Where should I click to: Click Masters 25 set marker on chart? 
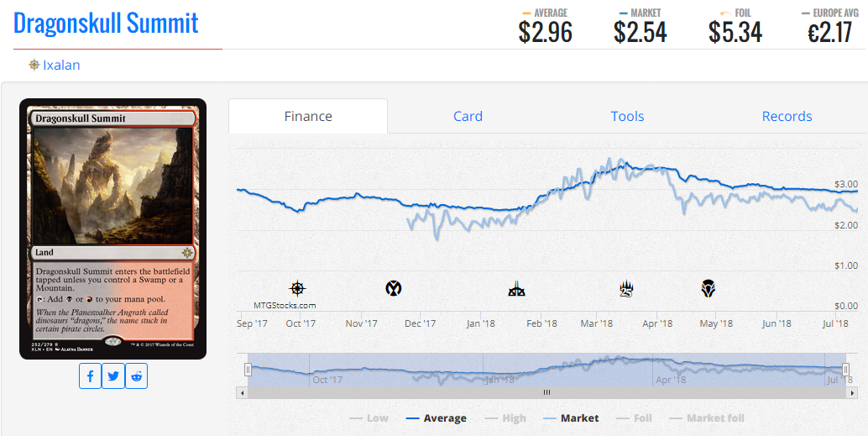point(626,289)
